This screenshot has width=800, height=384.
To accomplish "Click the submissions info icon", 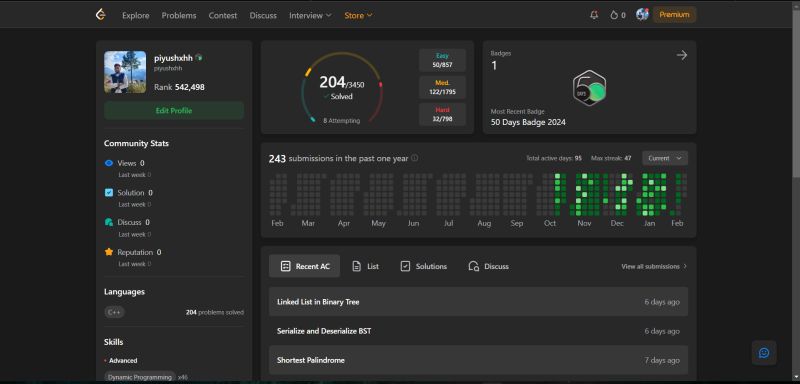I will (x=414, y=158).
